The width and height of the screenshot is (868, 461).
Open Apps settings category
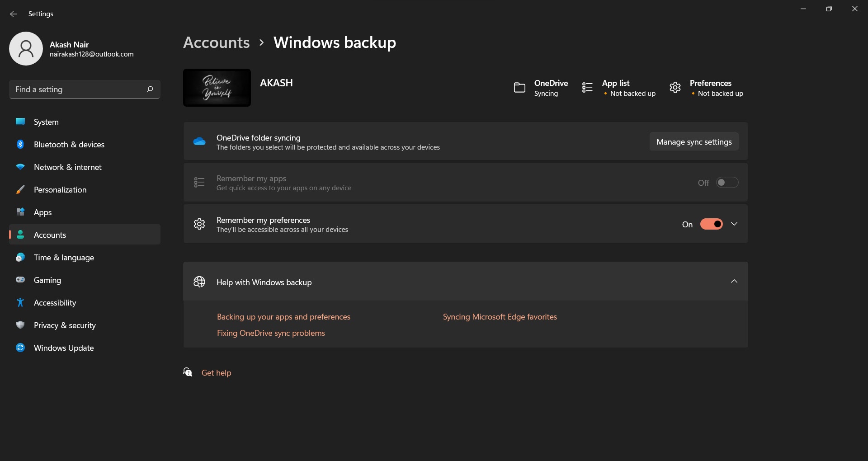pos(85,212)
